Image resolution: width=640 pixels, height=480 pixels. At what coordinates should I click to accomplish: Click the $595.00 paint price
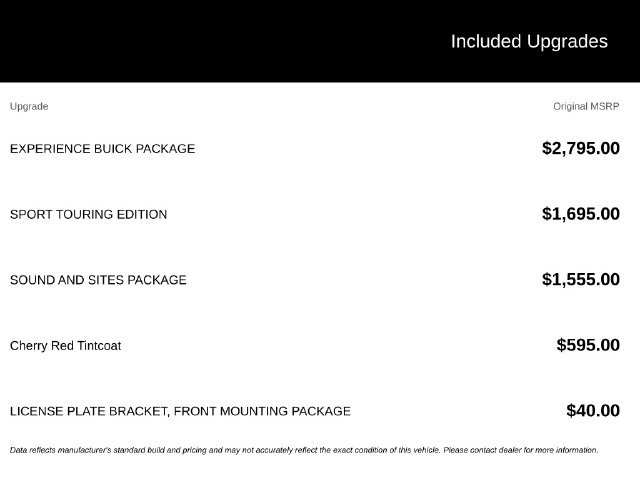pos(588,345)
